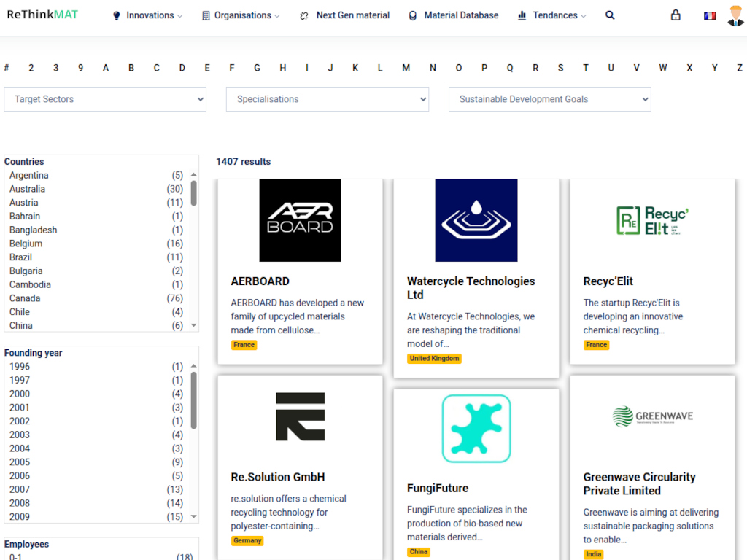Click the India country tag
The width and height of the screenshot is (747, 560).
[x=593, y=554]
